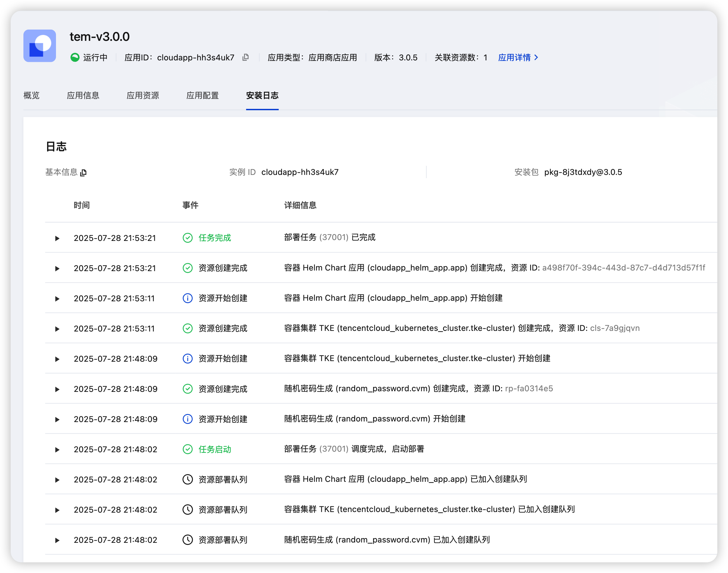Image resolution: width=728 pixels, height=573 pixels.
Task: Expand TKE cluster 创建完成 row with cls-7a9gjqvn
Action: click(x=57, y=329)
